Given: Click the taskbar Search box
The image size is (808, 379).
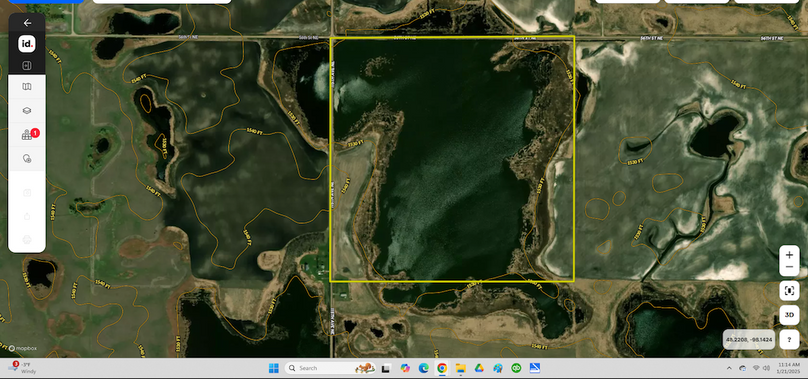Looking at the screenshot, I should [329, 368].
